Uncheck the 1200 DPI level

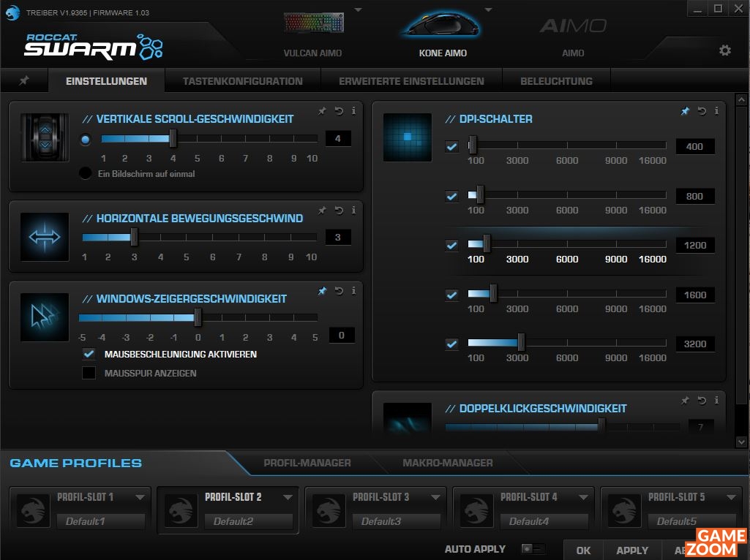tap(451, 245)
